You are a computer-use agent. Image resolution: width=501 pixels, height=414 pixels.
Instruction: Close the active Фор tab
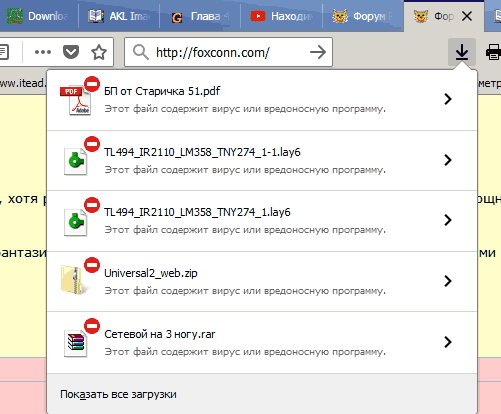coord(467,16)
